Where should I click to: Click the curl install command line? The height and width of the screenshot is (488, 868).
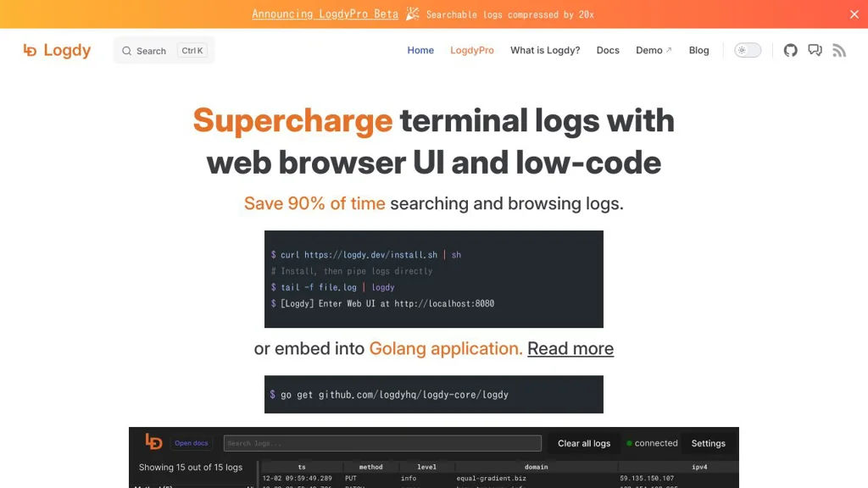coord(366,255)
